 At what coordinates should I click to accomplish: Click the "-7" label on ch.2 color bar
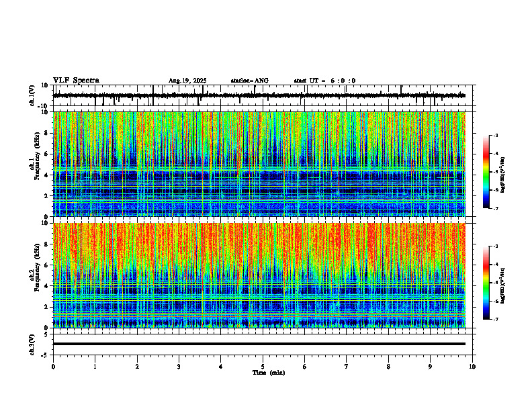coord(495,319)
